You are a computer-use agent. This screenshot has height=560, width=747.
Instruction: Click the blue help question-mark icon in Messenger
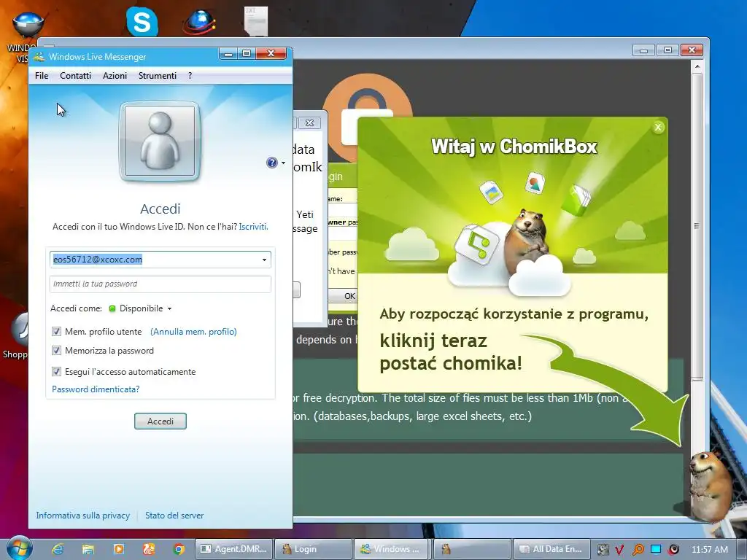tap(271, 163)
